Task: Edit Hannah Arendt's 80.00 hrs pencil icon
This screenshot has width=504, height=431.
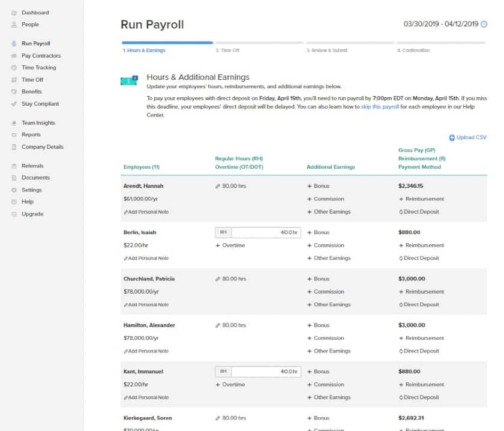Action: click(218, 186)
